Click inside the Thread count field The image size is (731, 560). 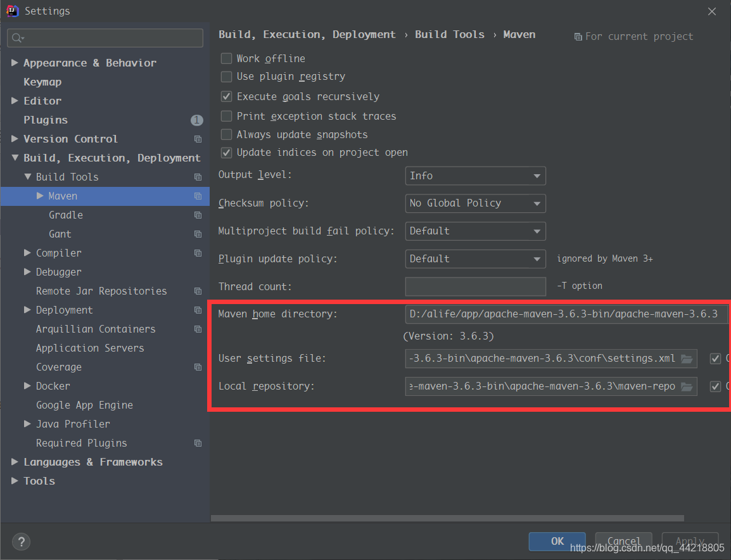click(475, 286)
